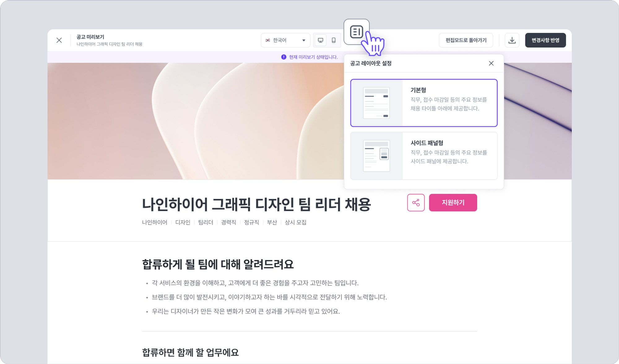Click the download icon button
Screen dimensions: 619x364
[x=512, y=40]
